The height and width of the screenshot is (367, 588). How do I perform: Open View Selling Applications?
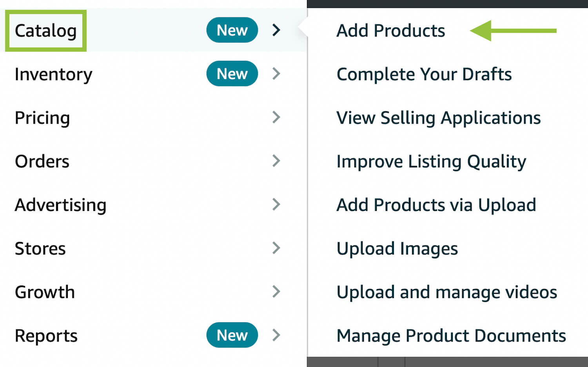point(439,118)
